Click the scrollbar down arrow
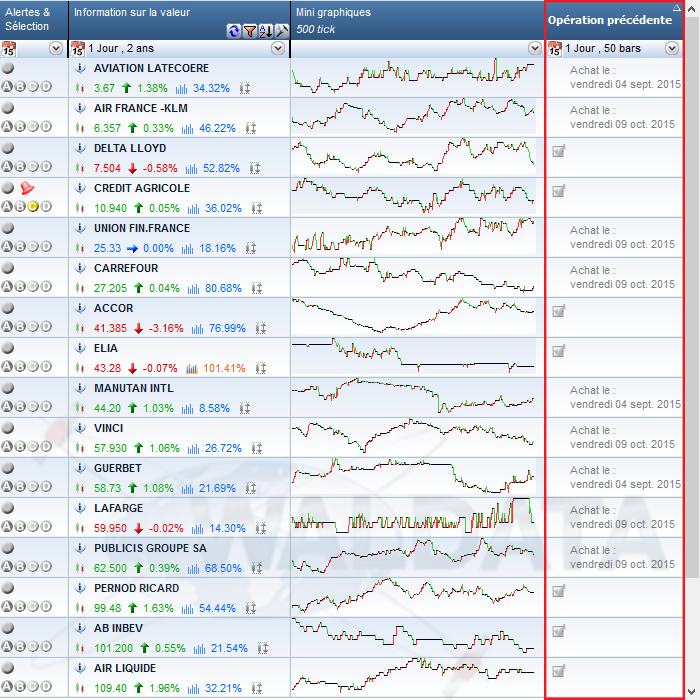 tap(692, 692)
